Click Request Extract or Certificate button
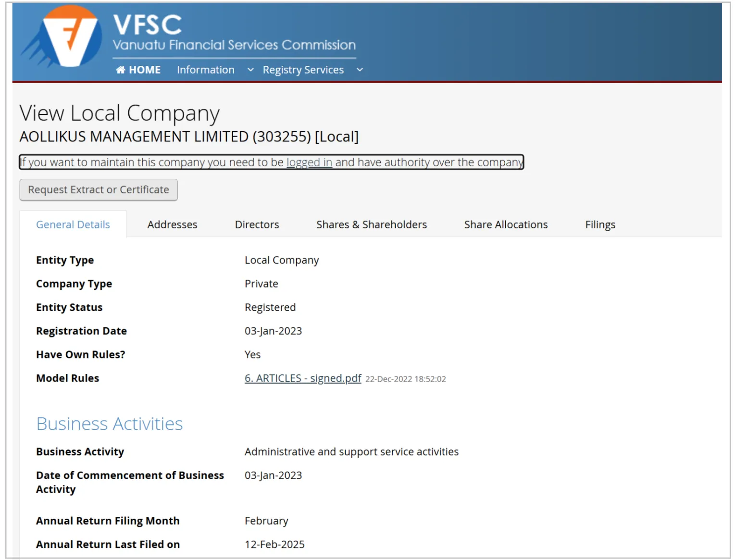 point(99,190)
